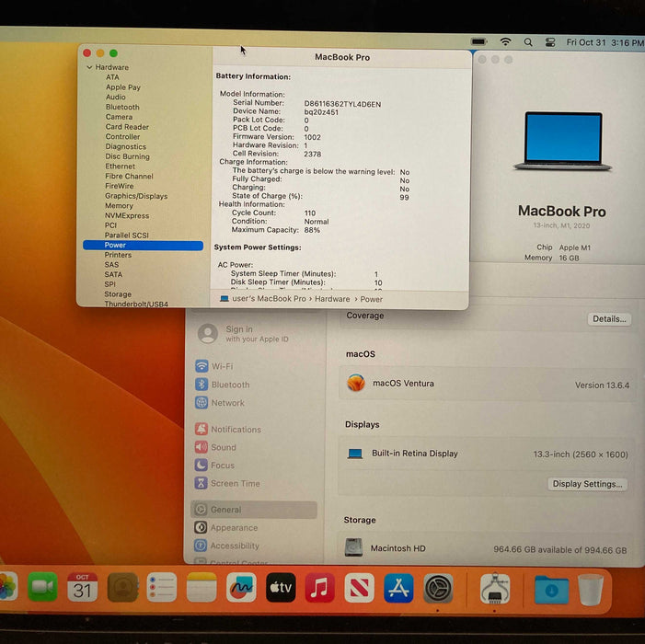Screen dimensions: 645x644
Task: Select FireWire in Hardware list
Action: [120, 186]
